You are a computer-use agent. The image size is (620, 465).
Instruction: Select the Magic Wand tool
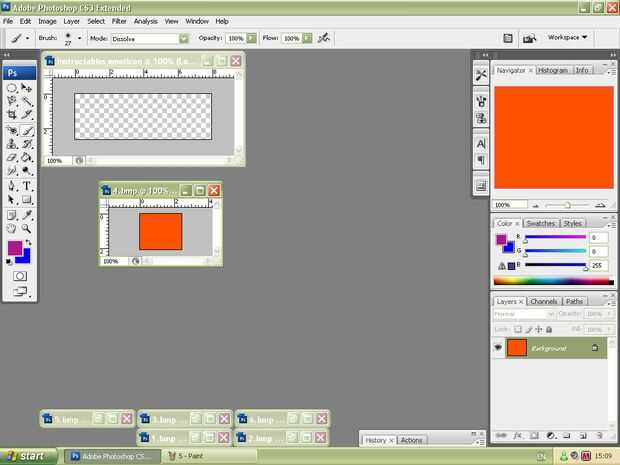click(26, 101)
